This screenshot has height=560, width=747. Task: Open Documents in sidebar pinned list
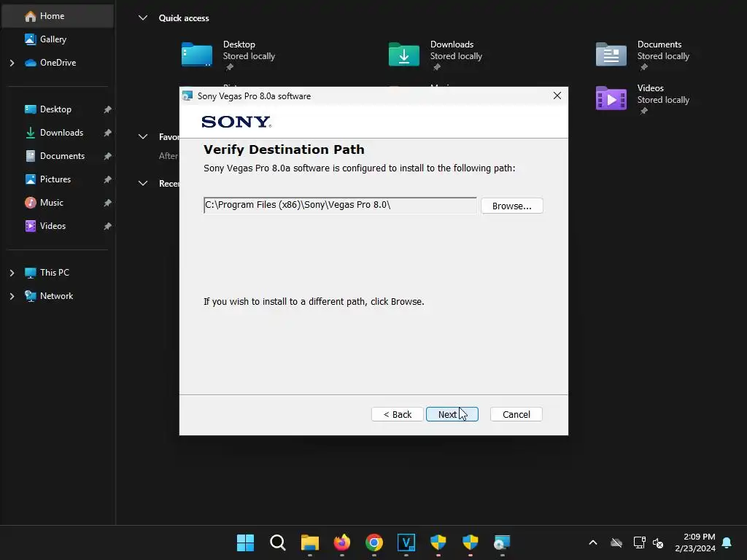pyautogui.click(x=62, y=156)
